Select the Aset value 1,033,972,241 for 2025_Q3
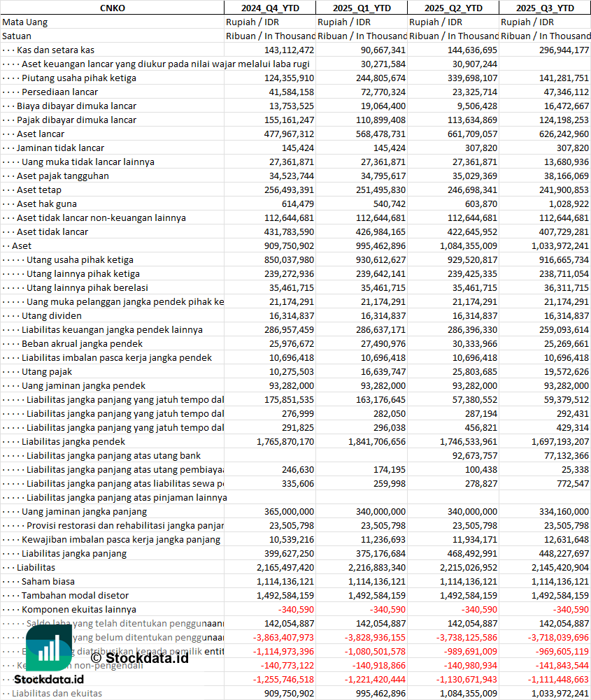 (x=560, y=246)
